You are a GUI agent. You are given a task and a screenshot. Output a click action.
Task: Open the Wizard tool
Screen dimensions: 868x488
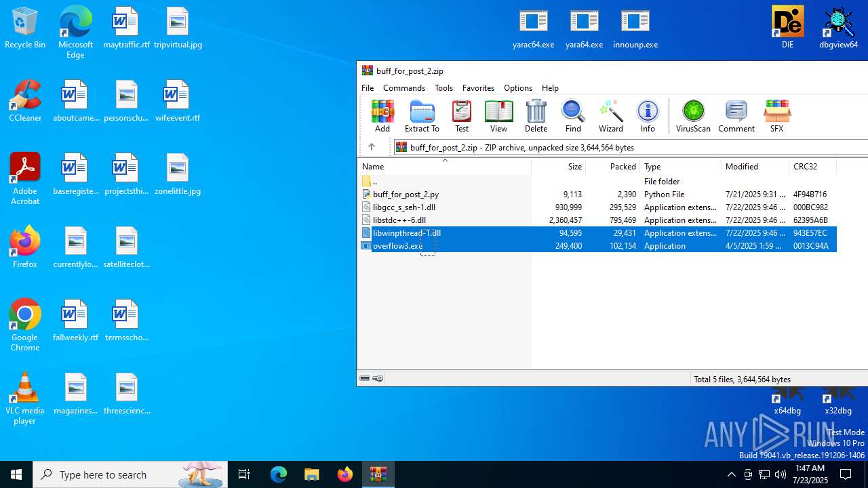pyautogui.click(x=610, y=116)
